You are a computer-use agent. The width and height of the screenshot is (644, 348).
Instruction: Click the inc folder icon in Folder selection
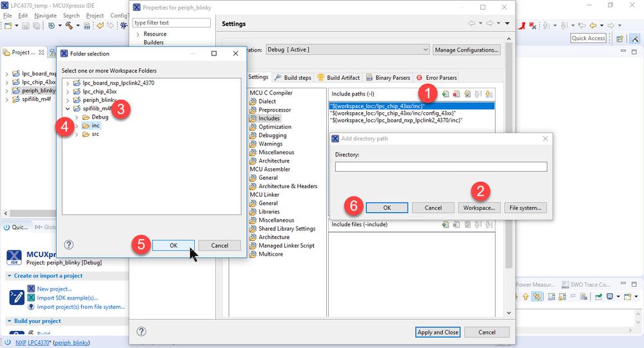[86, 126]
